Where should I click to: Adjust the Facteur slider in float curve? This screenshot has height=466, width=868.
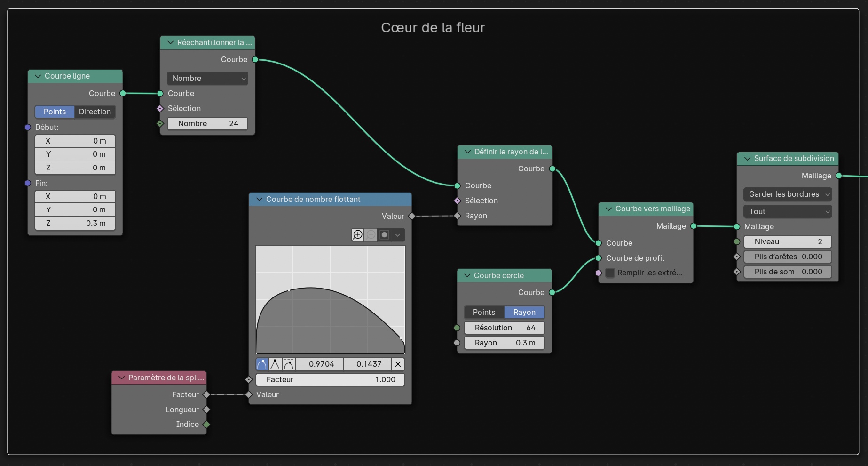click(x=330, y=379)
